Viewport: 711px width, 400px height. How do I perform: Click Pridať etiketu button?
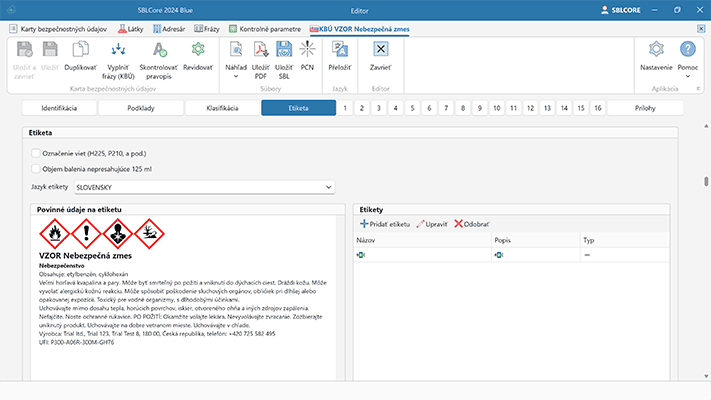coord(385,224)
